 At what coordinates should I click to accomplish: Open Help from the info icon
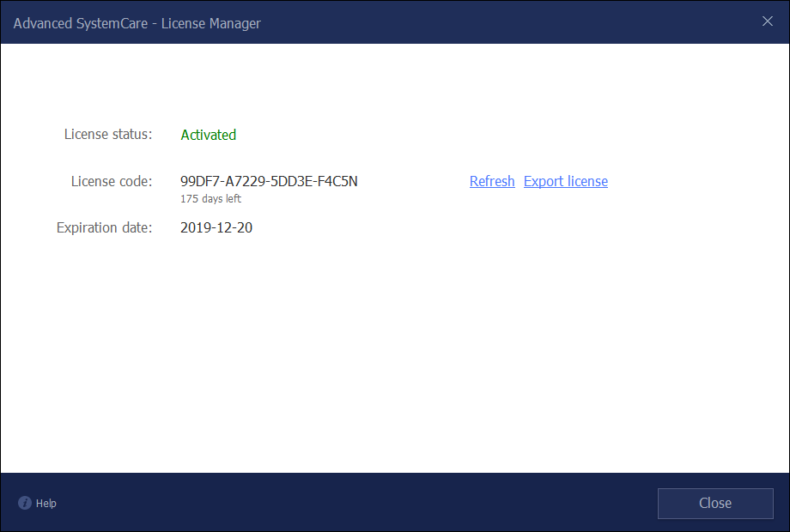pyautogui.click(x=25, y=503)
